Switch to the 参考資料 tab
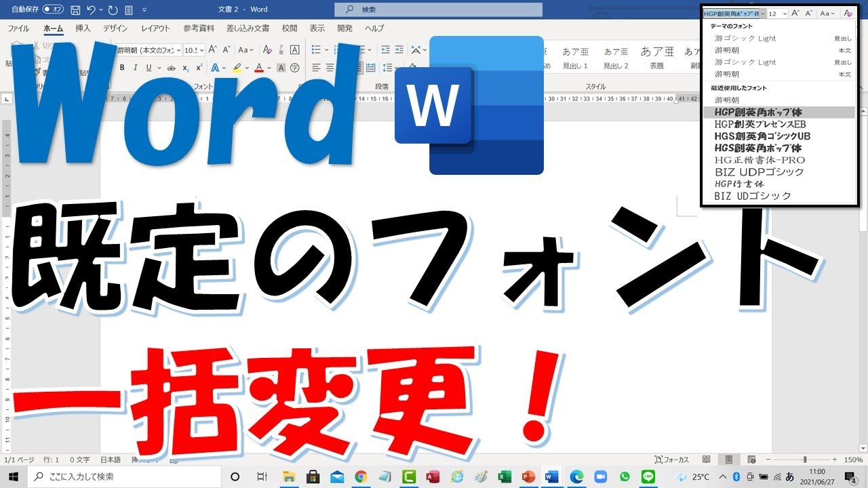Image resolution: width=868 pixels, height=488 pixels. point(199,28)
